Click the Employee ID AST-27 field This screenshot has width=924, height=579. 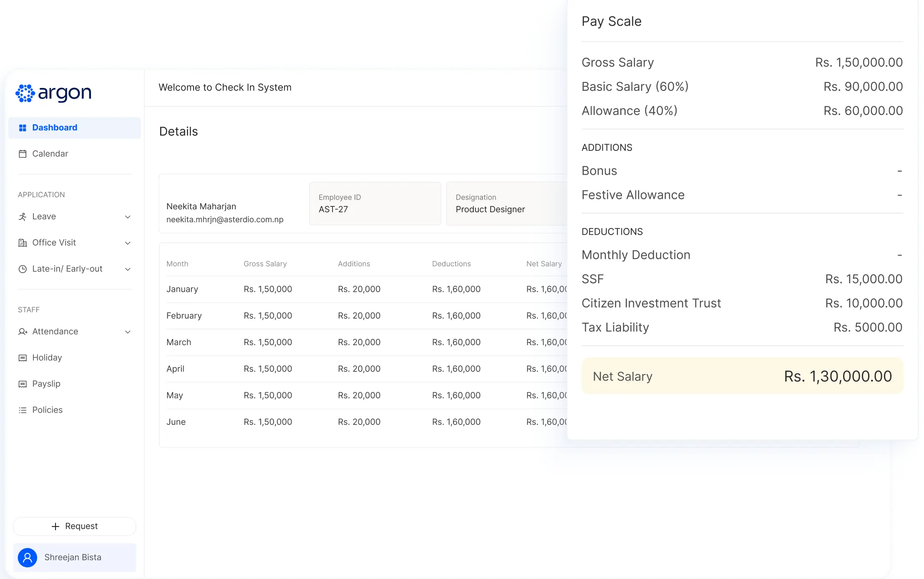tap(374, 203)
